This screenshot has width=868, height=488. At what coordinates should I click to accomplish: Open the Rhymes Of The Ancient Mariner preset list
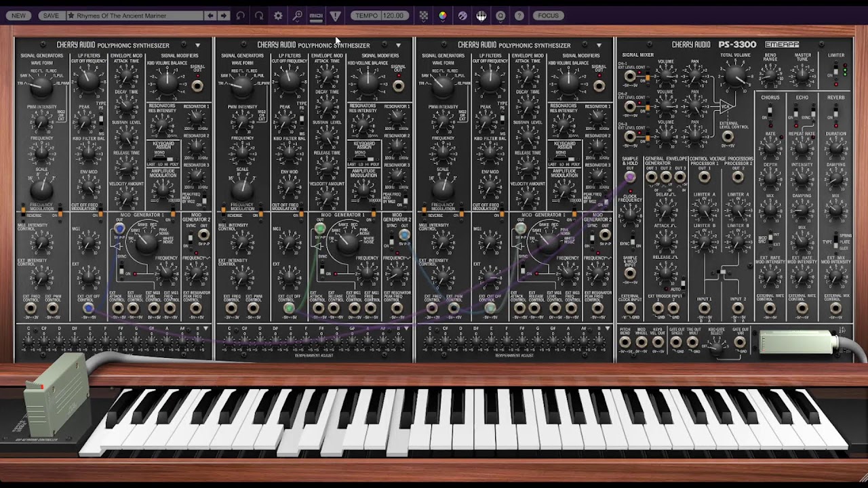[x=135, y=16]
